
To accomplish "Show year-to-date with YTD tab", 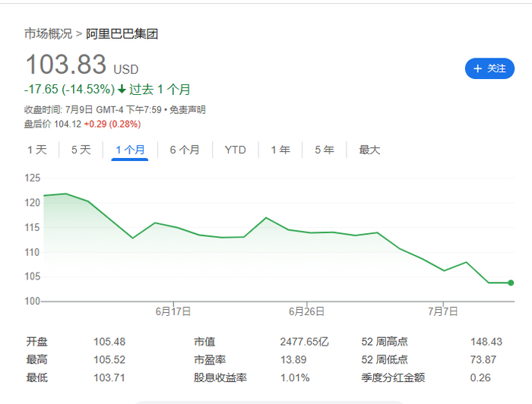I will pos(235,150).
